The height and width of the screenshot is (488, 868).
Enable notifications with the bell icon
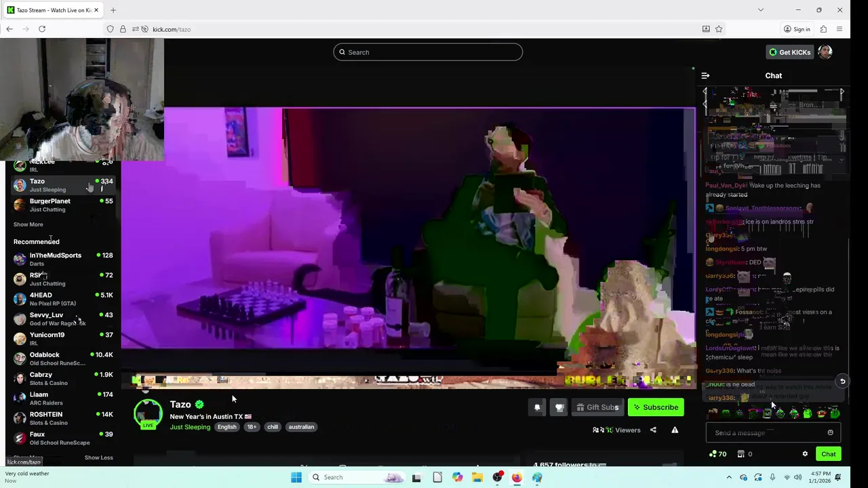tap(537, 407)
